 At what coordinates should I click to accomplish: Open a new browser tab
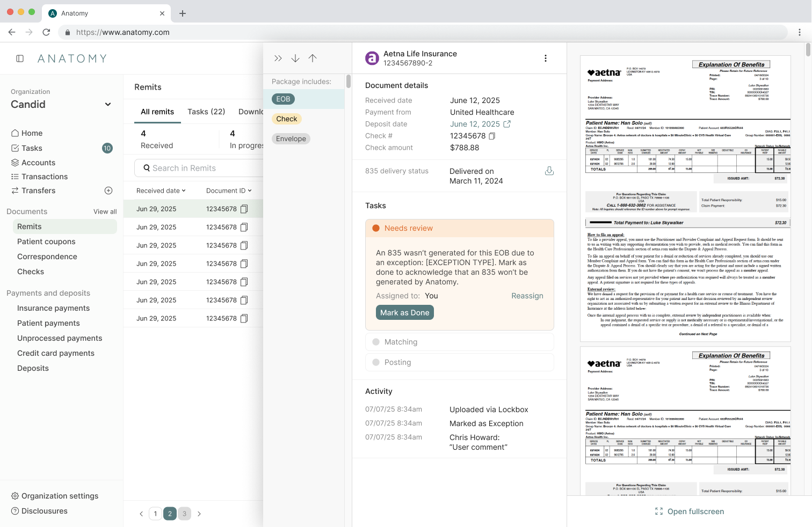(183, 13)
